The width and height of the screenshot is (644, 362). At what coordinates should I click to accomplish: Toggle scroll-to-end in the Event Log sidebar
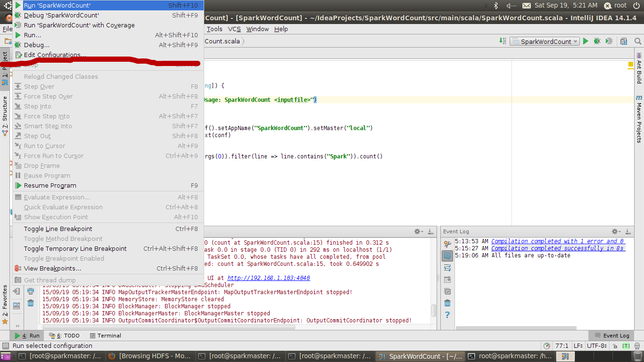447,280
